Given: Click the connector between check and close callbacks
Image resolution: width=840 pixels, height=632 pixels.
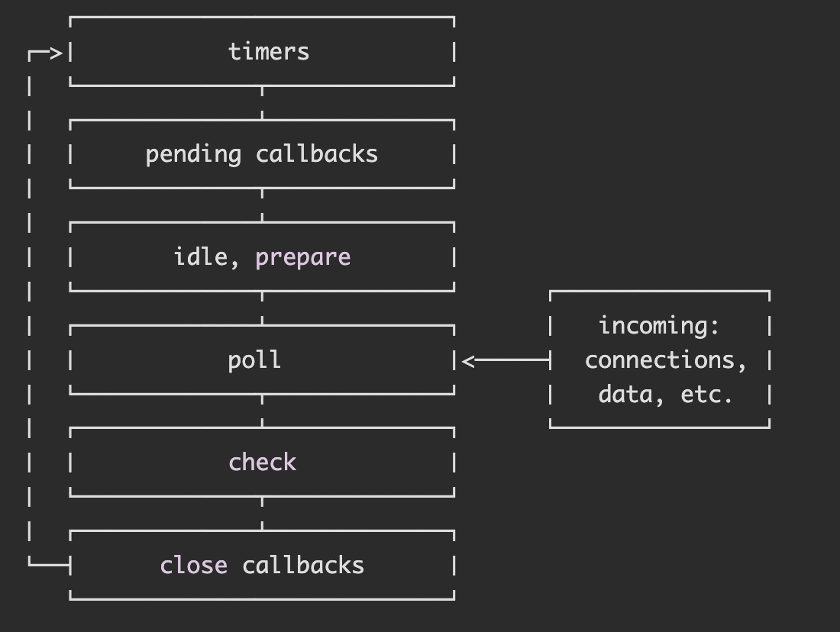Looking at the screenshot, I should click(x=263, y=513).
